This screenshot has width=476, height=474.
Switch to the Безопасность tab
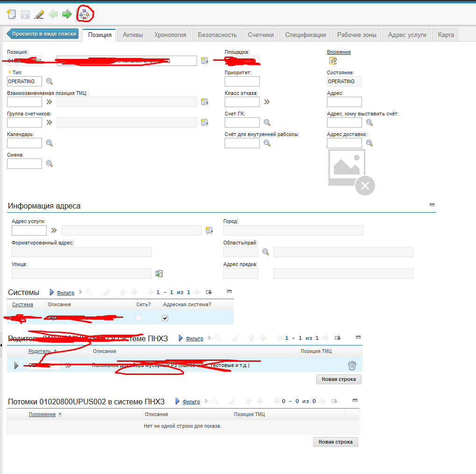click(x=217, y=35)
